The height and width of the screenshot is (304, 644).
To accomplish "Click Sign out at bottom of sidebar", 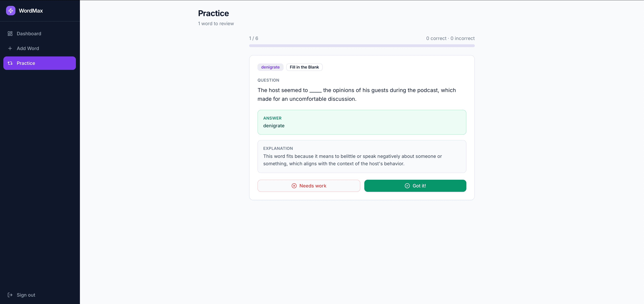I will (26, 295).
